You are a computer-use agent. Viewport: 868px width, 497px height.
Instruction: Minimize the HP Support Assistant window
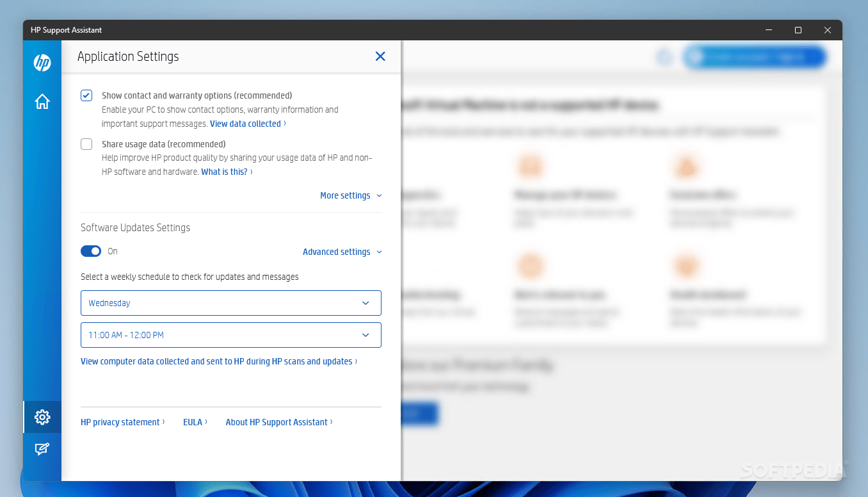pyautogui.click(x=768, y=30)
